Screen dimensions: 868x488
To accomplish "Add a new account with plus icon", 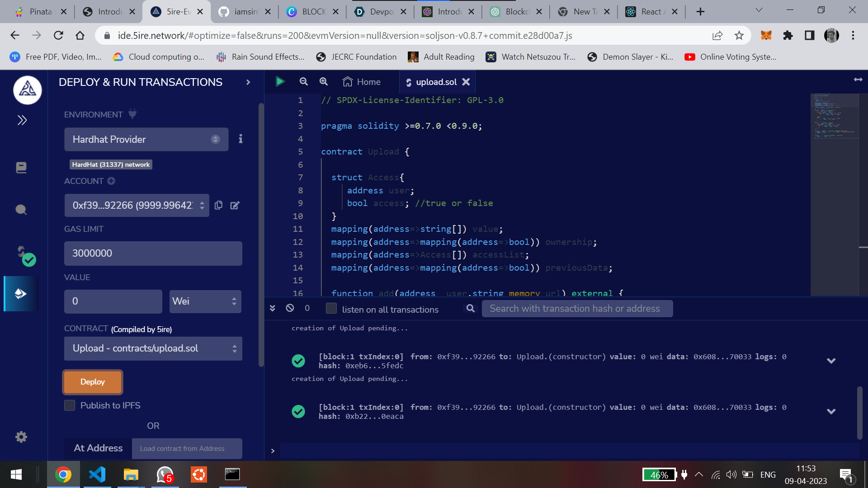I will [x=111, y=181].
